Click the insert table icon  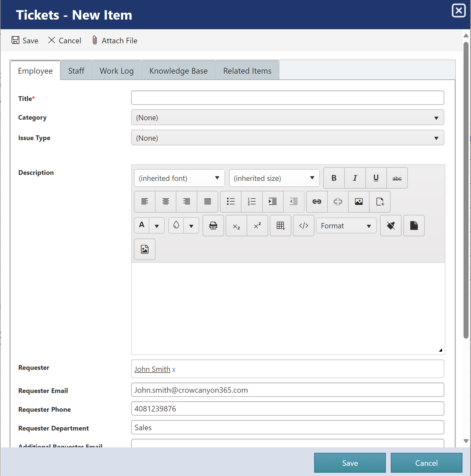tap(280, 226)
